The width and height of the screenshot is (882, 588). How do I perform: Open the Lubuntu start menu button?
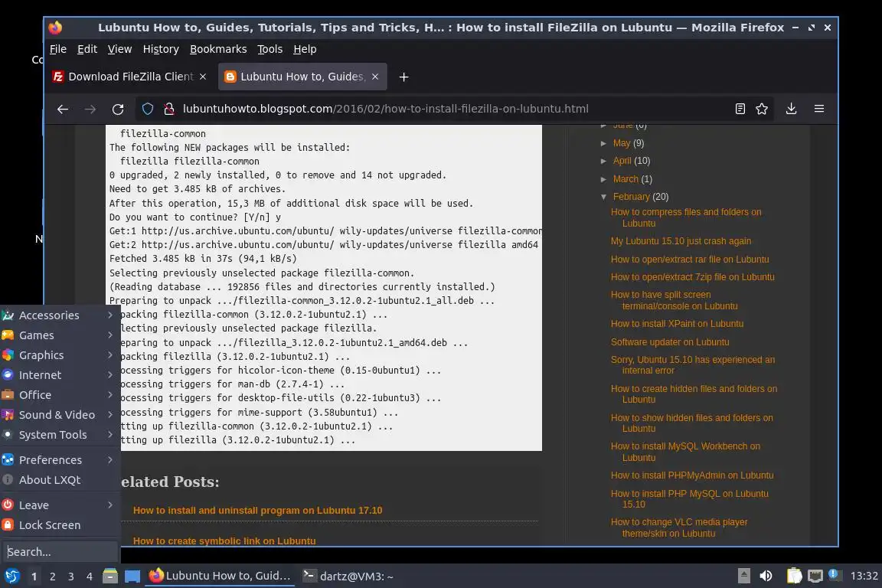(11, 577)
